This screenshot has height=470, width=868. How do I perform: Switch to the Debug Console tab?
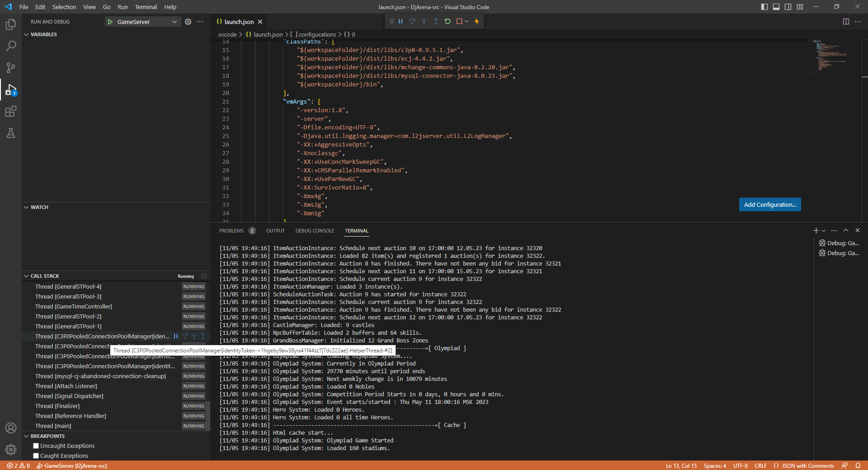pos(315,231)
